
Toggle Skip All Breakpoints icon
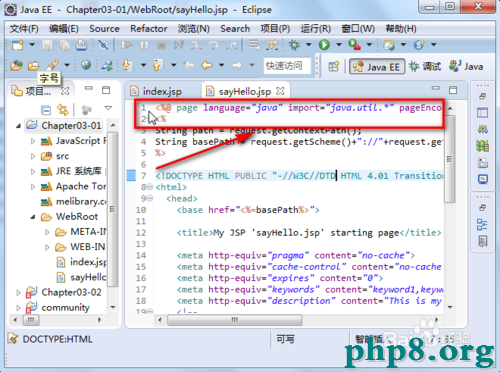103,45
